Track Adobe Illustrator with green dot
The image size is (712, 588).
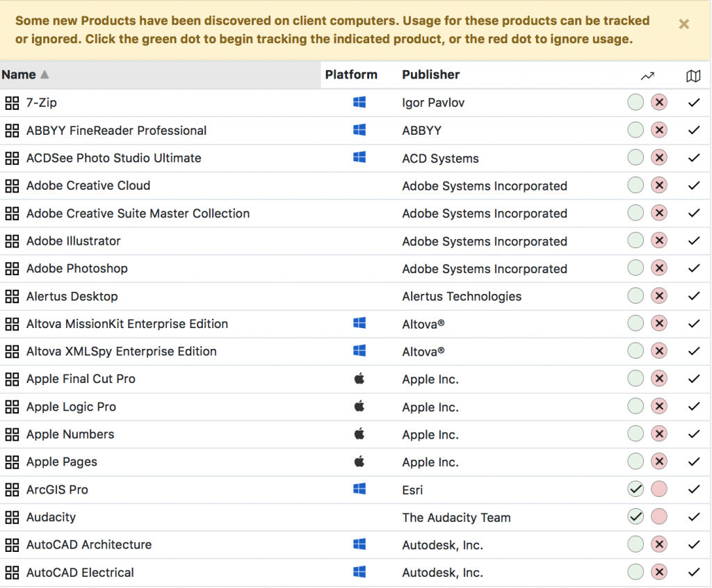(636, 240)
